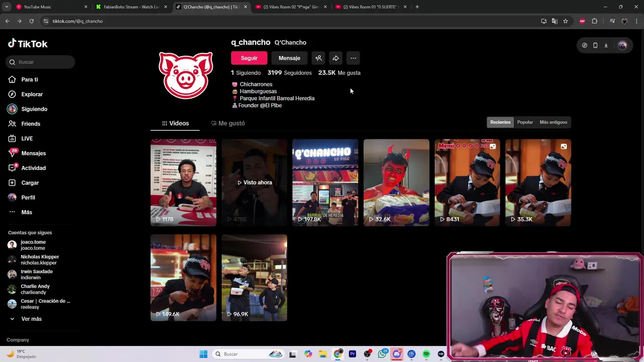The image size is (644, 362).
Task: Open Windows Start menu
Action: click(203, 354)
